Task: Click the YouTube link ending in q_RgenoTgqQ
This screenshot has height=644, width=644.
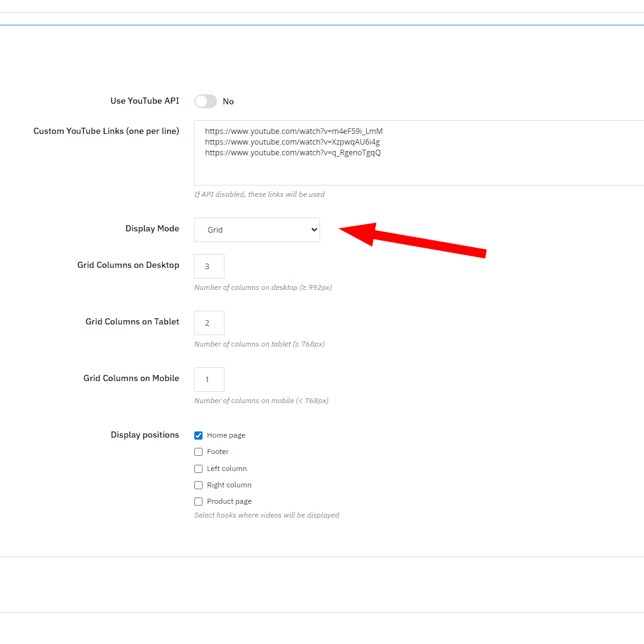Action: click(x=293, y=153)
